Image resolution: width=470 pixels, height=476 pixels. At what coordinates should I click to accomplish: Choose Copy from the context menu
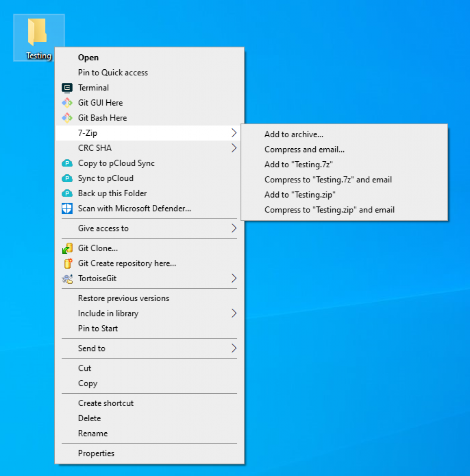pyautogui.click(x=150, y=383)
